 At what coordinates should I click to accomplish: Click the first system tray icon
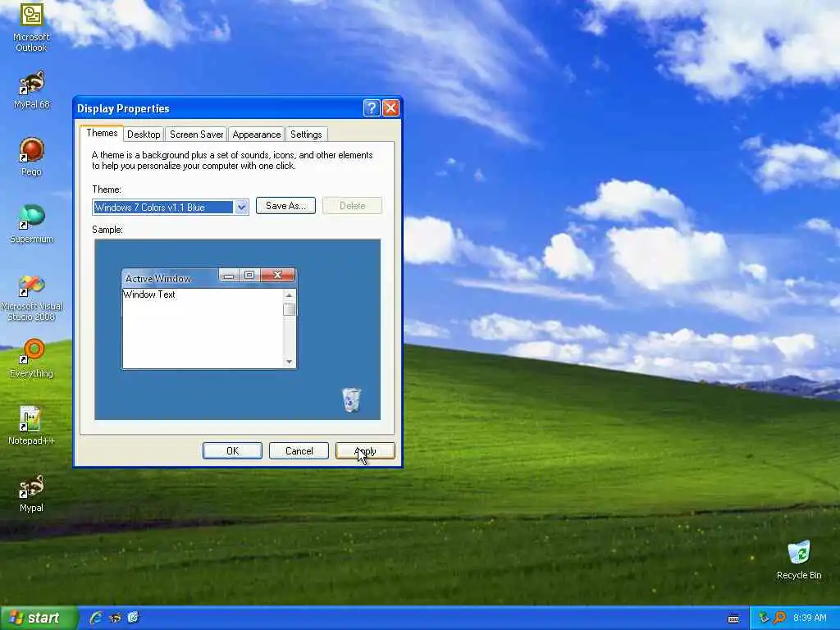pyautogui.click(x=764, y=618)
